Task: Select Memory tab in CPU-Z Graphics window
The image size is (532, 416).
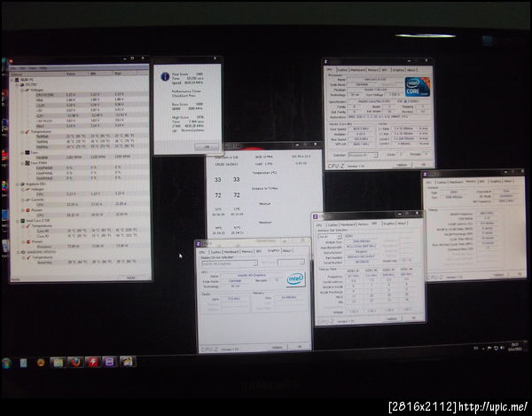Action: tap(247, 251)
